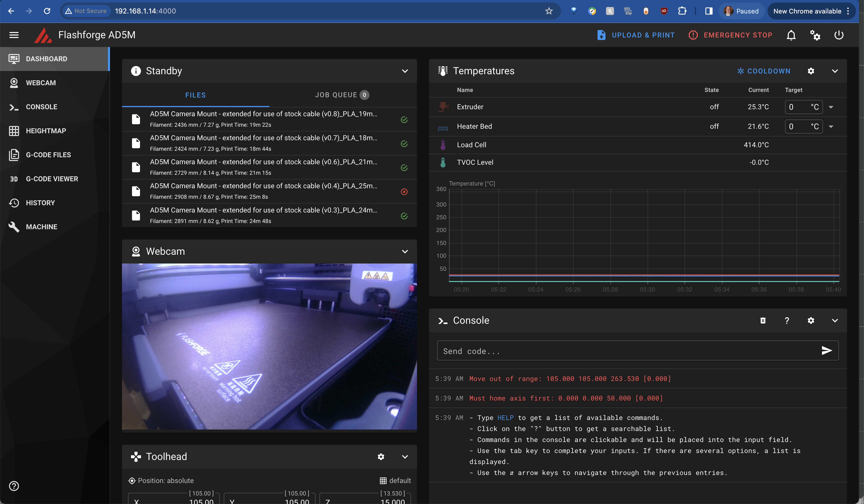The image size is (864, 504).
Task: Toggle the hamburger navigation menu
Action: click(x=14, y=35)
